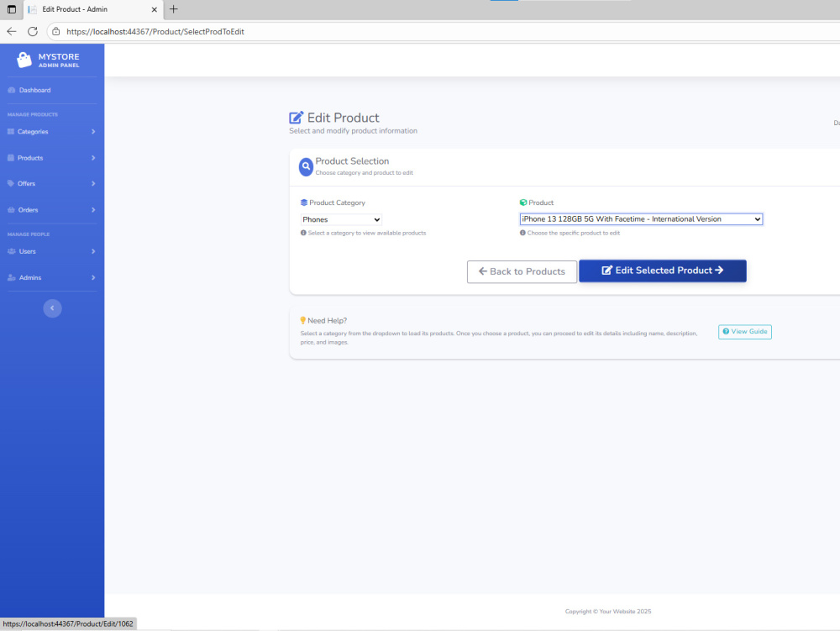Click the site lock icon in address bar
840x631 pixels.
click(x=55, y=32)
